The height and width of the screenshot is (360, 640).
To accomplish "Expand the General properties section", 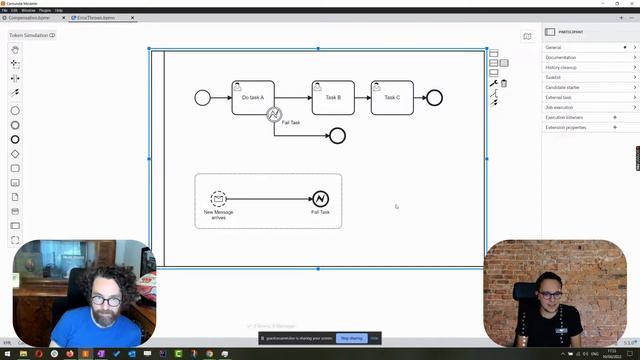I will 591,47.
